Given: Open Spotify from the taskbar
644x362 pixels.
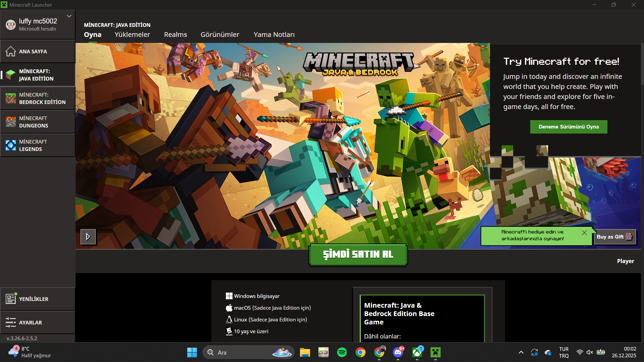Looking at the screenshot, I should pyautogui.click(x=342, y=352).
